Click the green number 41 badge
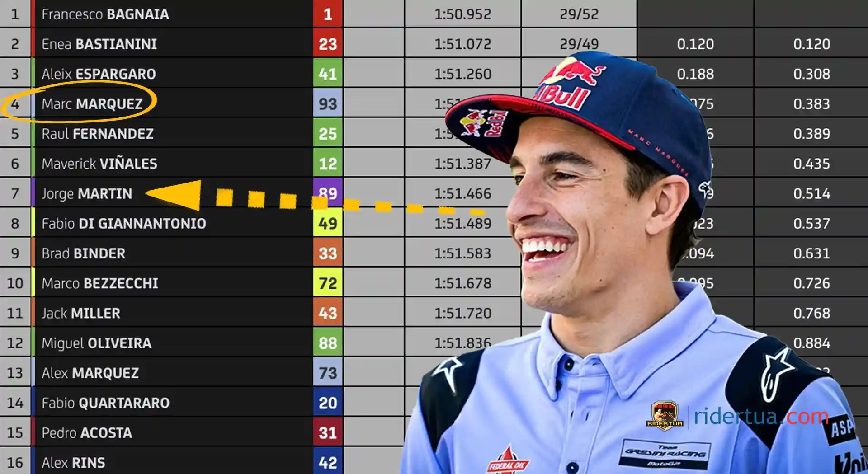The width and height of the screenshot is (868, 474). pyautogui.click(x=328, y=74)
